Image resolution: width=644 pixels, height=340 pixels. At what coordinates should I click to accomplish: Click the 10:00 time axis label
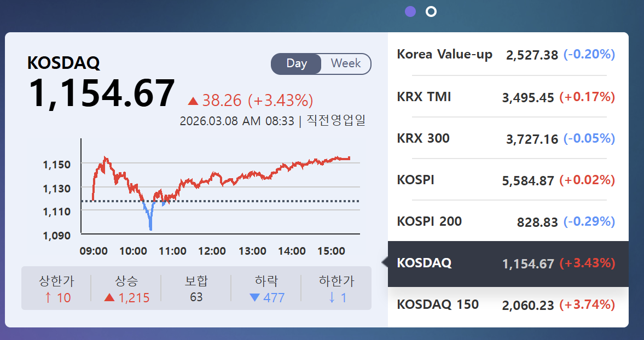(x=133, y=251)
